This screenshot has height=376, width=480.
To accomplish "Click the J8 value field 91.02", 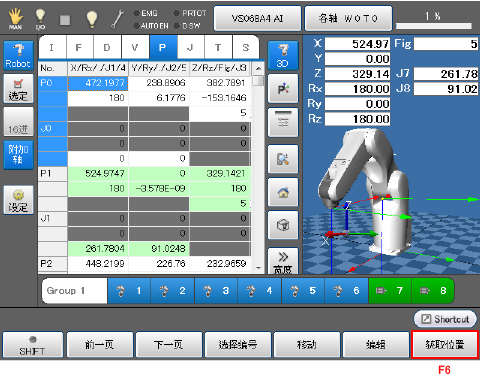I will click(446, 89).
